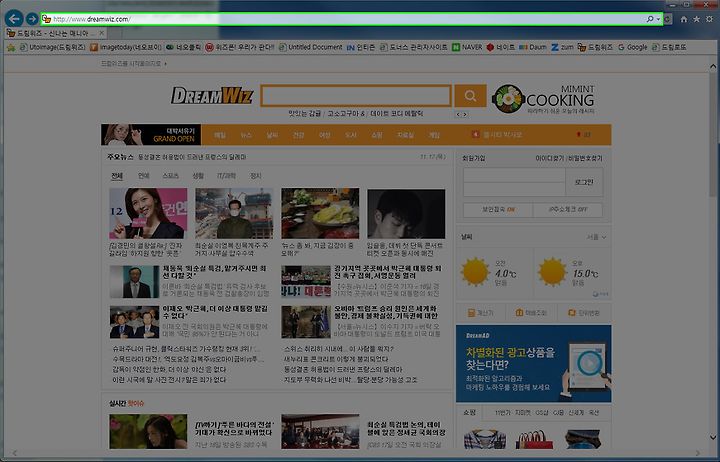
Task: Click the 주요뉴스 heading
Action: [120, 157]
